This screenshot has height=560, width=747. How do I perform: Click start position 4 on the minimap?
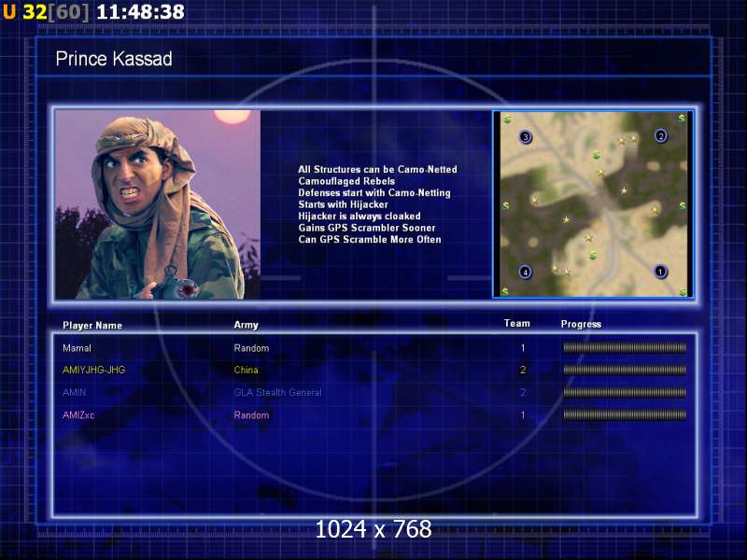[x=525, y=273]
